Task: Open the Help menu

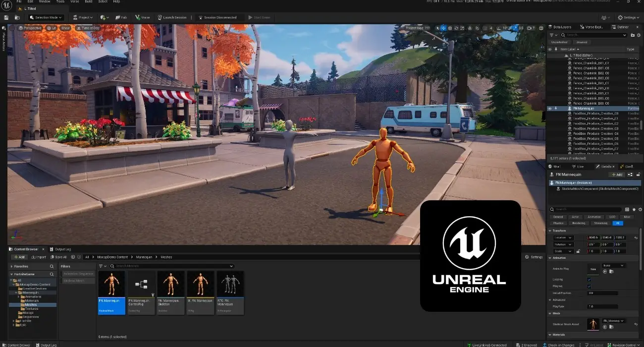Action: click(116, 1)
